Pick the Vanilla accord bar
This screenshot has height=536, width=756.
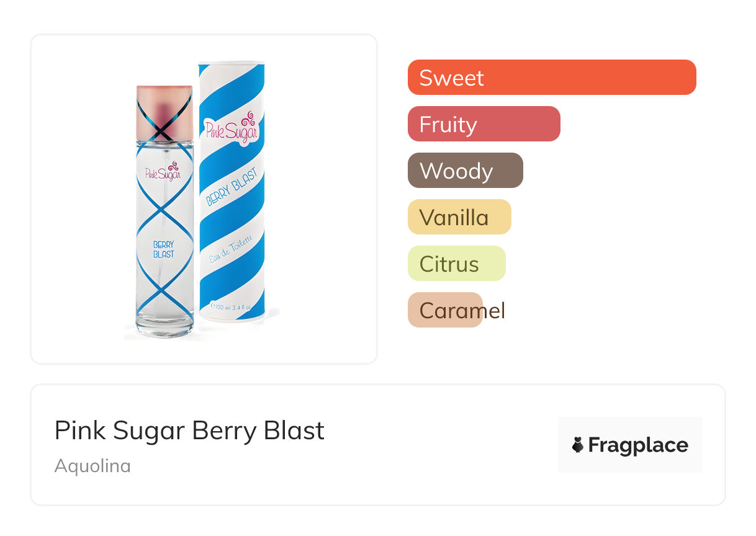(x=459, y=217)
